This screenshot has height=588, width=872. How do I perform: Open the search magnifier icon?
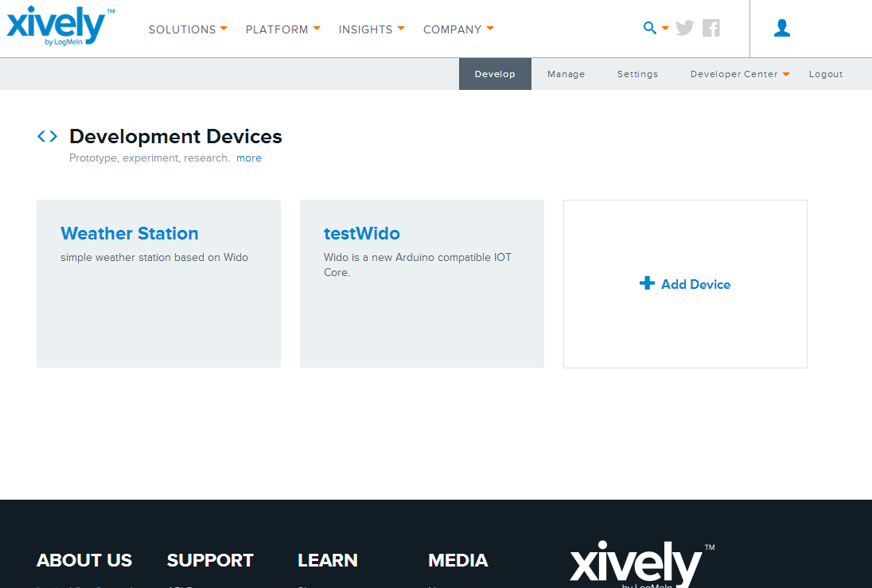649,28
